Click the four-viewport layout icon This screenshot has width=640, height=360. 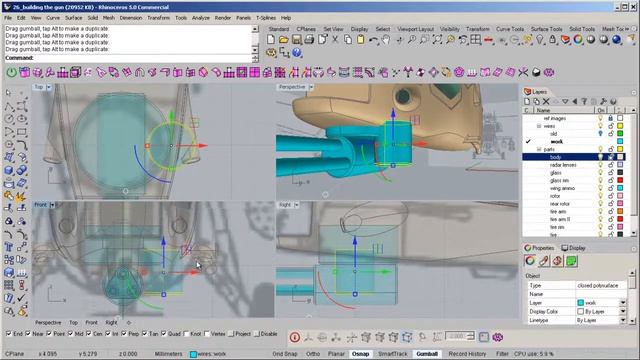(x=476, y=40)
